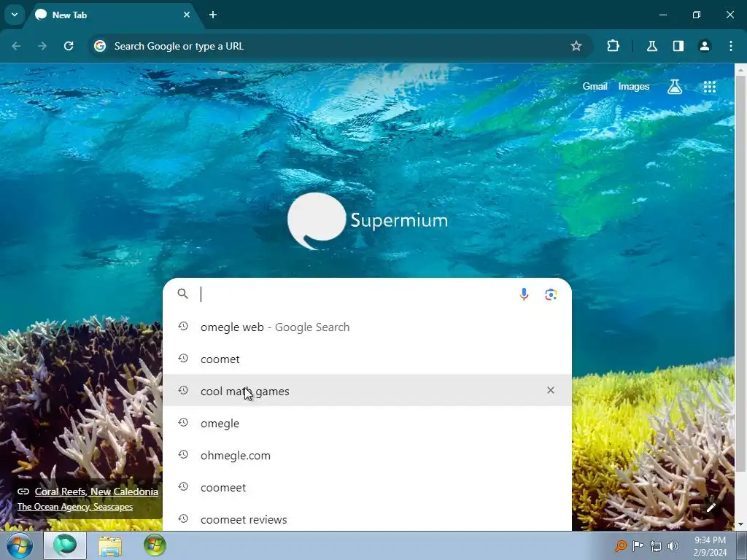Click the orange magnifier tray icon
The image size is (747, 560).
tap(621, 545)
